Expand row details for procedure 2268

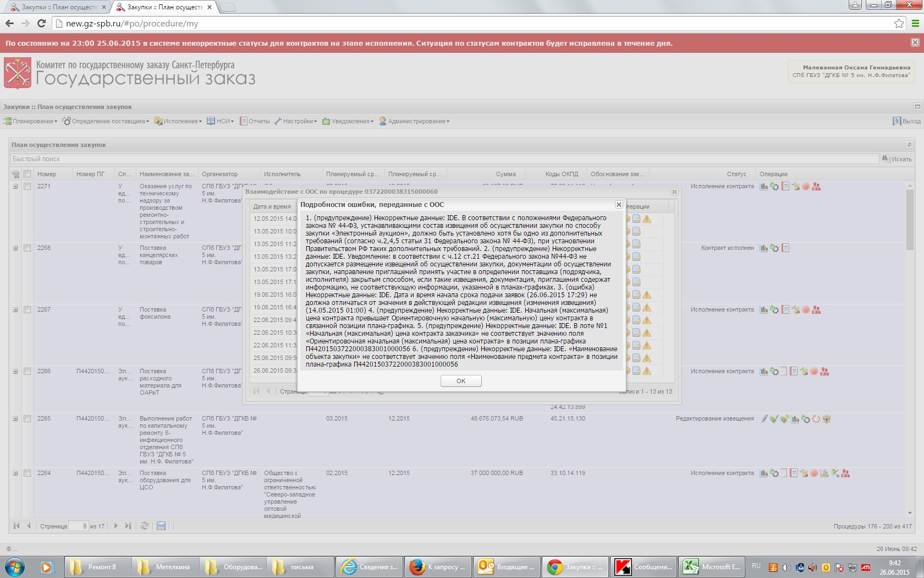(15, 248)
